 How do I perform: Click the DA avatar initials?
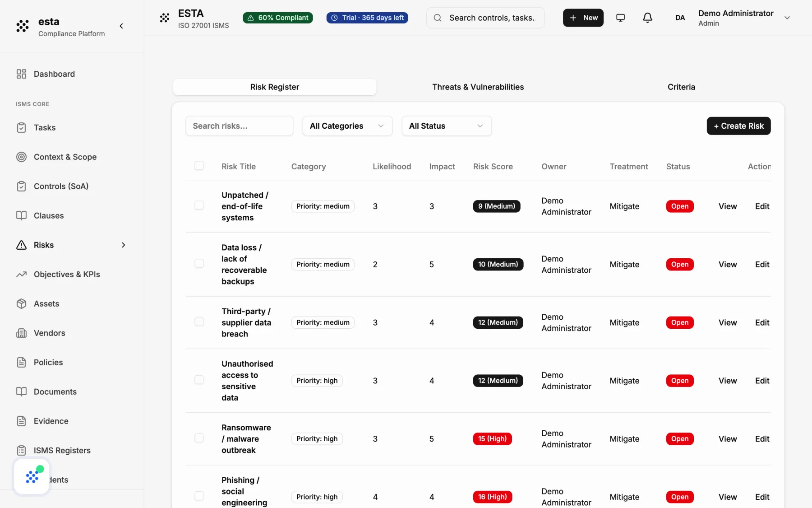pos(680,18)
